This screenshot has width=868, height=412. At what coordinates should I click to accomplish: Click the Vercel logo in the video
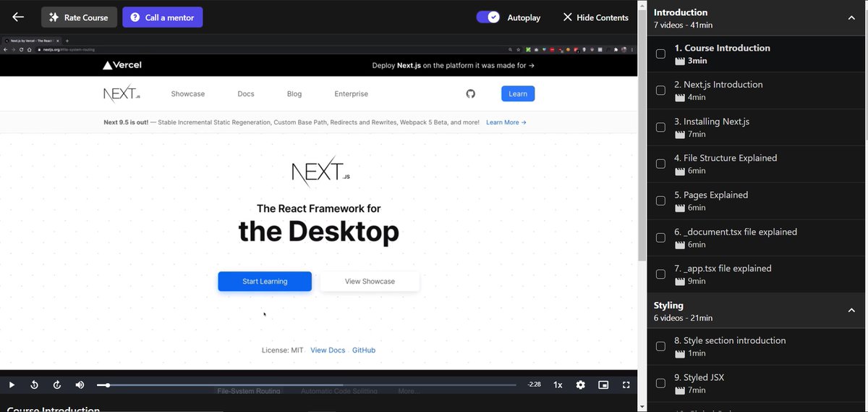pos(122,65)
